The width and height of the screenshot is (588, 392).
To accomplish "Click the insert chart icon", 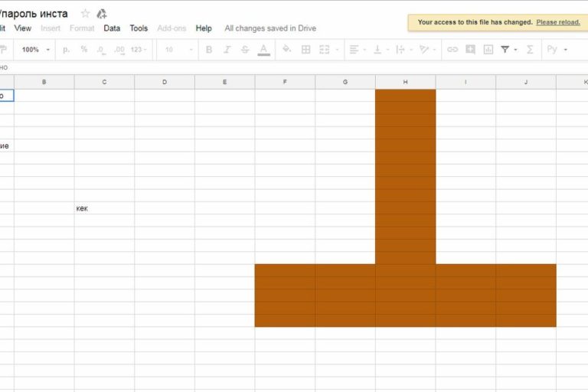I will [x=488, y=50].
